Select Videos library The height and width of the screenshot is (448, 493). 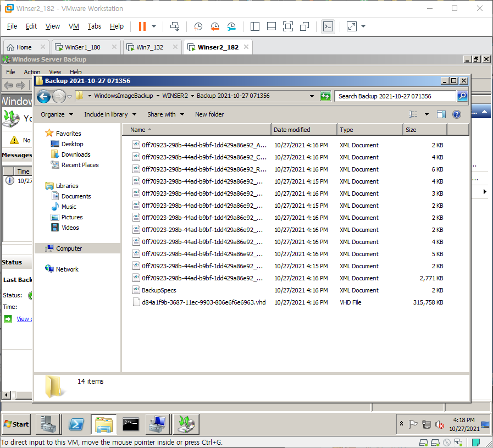point(70,228)
